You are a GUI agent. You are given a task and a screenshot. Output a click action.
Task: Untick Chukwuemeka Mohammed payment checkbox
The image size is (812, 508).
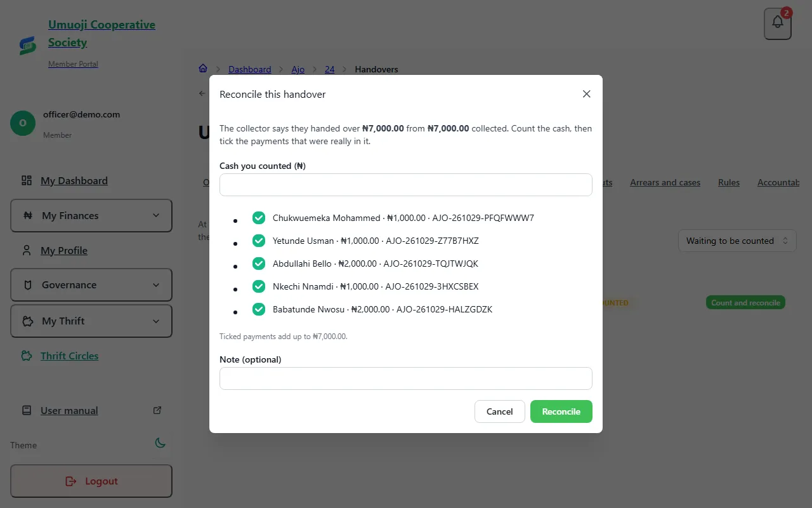pos(259,218)
